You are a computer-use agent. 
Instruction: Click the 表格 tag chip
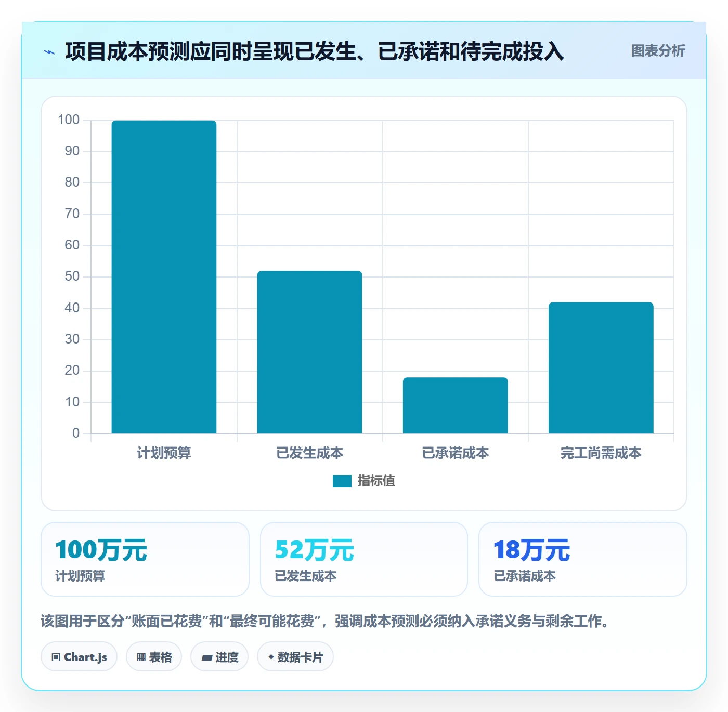coord(154,657)
